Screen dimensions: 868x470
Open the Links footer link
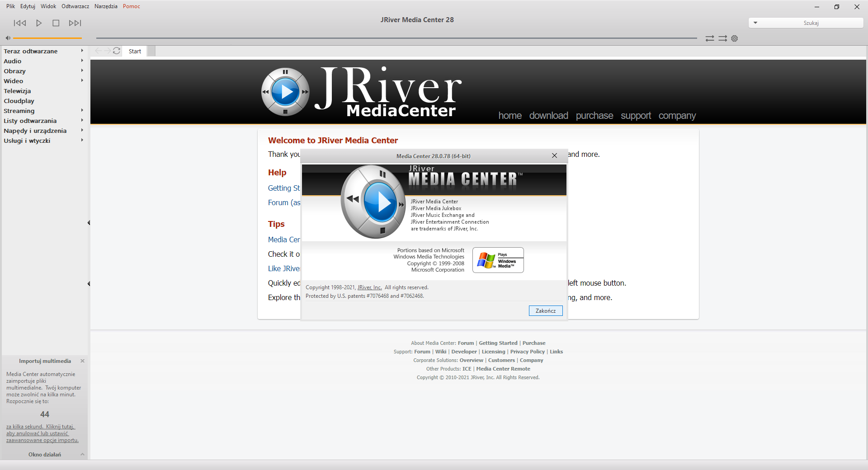557,352
